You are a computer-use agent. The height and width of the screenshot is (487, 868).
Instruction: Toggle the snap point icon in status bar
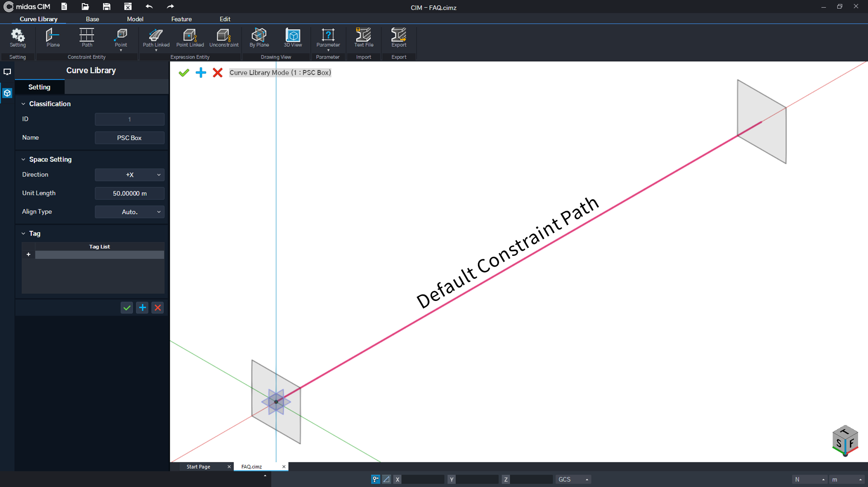pos(375,479)
